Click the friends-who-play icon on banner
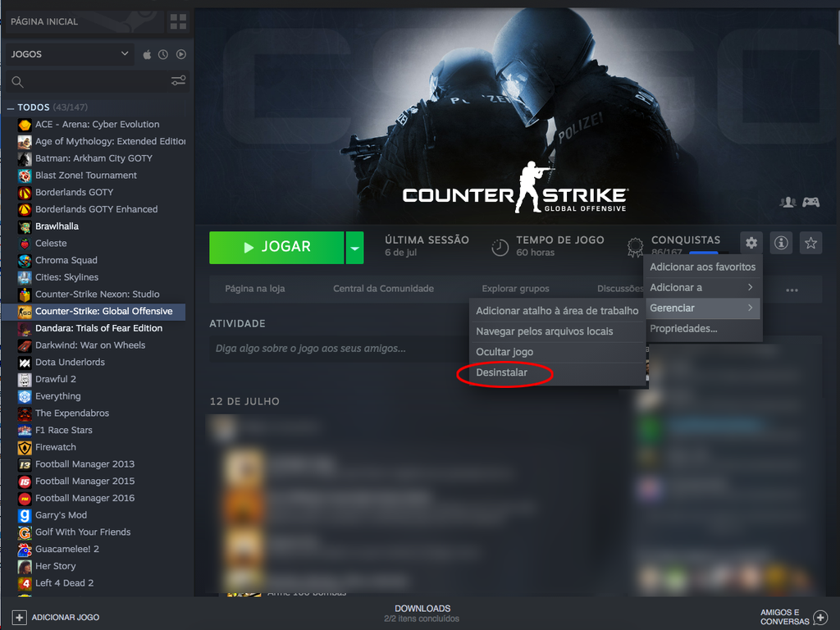 point(787,202)
